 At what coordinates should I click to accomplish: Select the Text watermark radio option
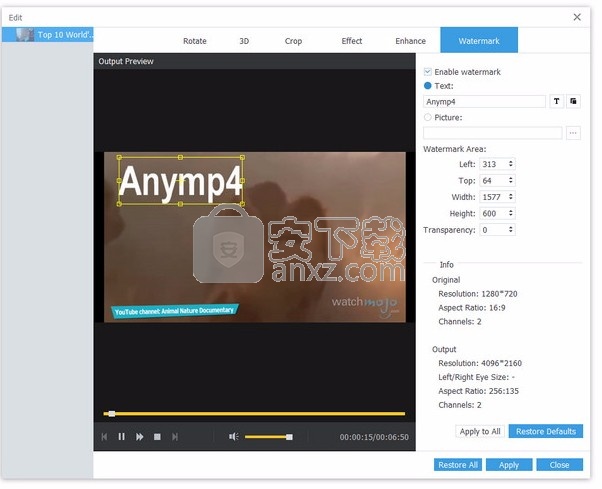point(427,86)
